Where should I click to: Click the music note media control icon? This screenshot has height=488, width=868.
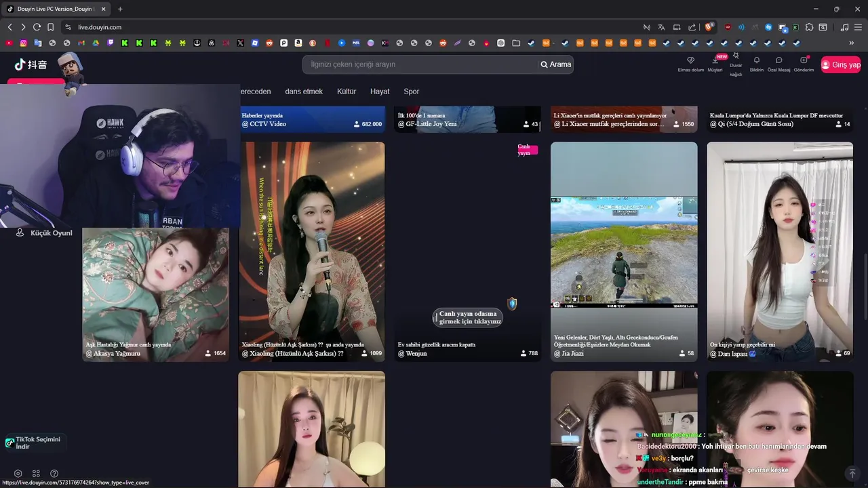point(844,27)
